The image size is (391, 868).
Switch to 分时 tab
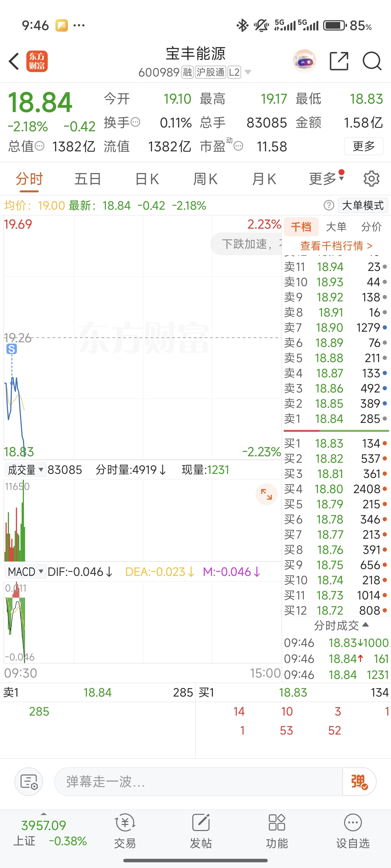tap(29, 178)
